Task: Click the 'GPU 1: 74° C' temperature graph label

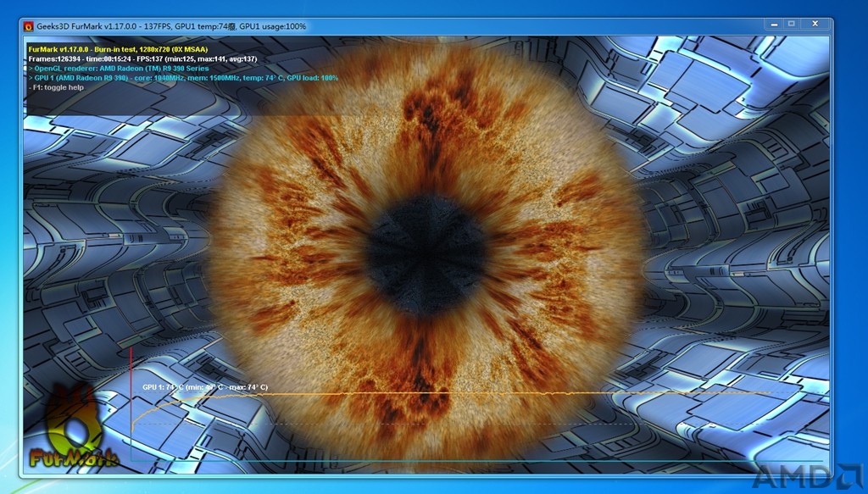Action: click(205, 387)
